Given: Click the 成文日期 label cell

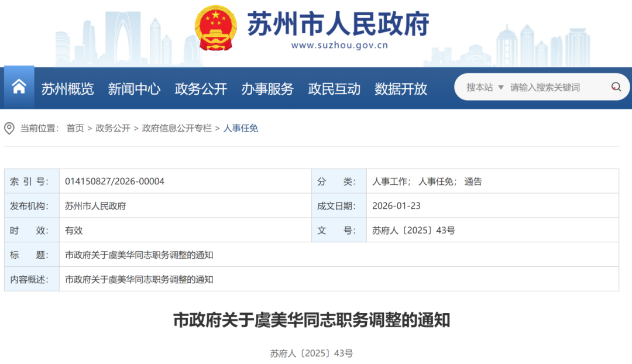Looking at the screenshot, I should (339, 206).
